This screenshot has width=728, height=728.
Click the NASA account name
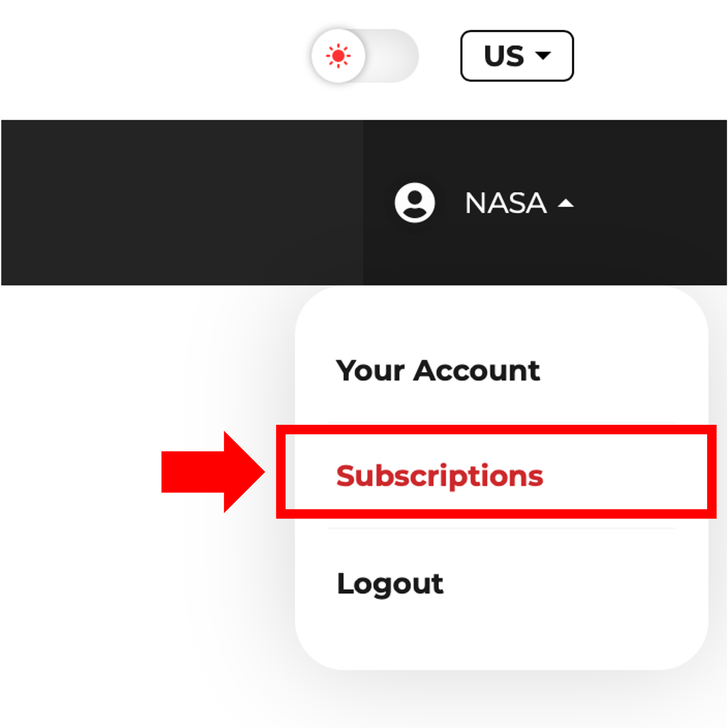[x=505, y=203]
